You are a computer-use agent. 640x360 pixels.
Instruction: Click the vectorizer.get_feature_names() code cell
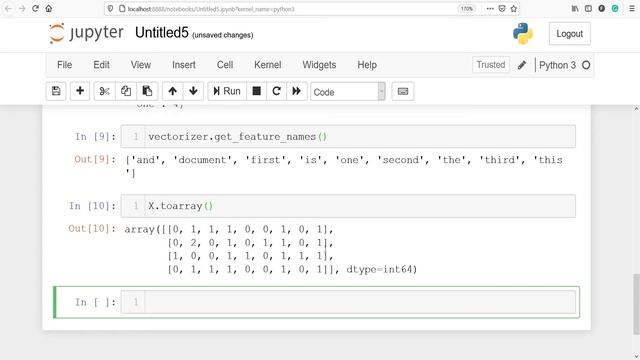348,136
